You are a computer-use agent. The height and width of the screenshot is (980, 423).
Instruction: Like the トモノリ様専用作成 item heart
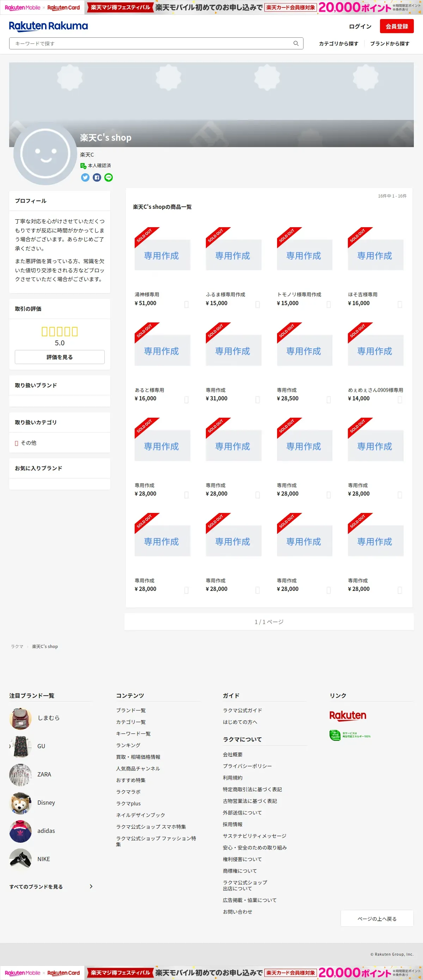click(329, 304)
